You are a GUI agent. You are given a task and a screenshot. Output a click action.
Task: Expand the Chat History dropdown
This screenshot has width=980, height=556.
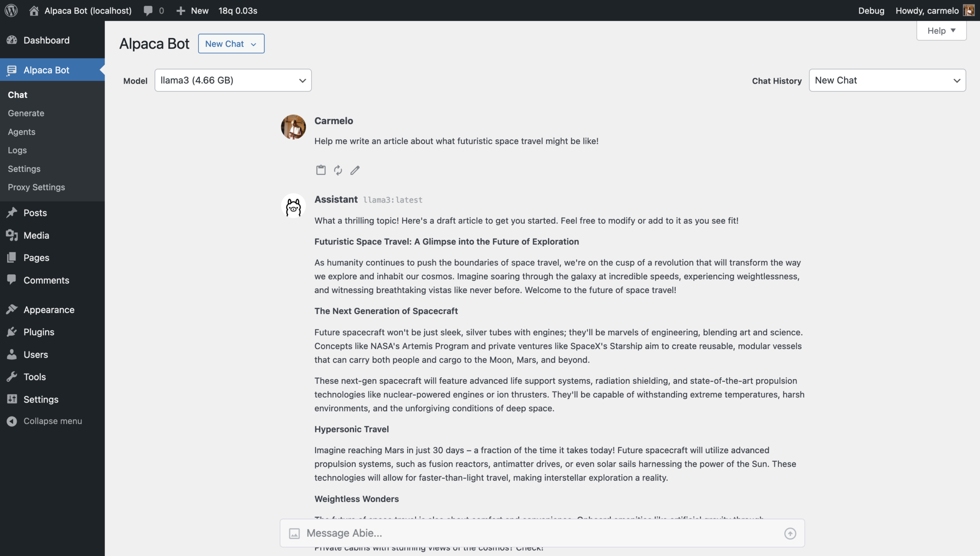click(x=887, y=80)
